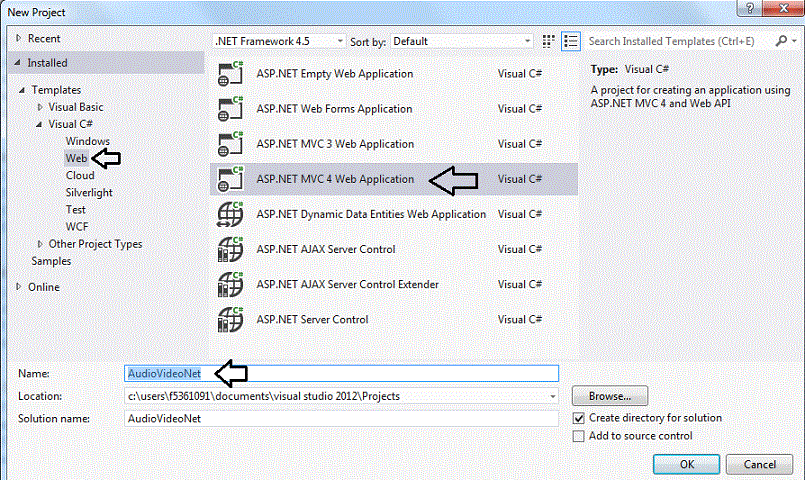
Task: Select the Test template category
Action: [75, 209]
